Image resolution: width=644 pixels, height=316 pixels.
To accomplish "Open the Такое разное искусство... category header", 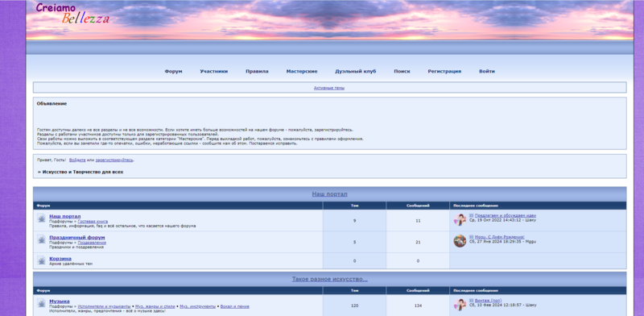I will tap(329, 279).
